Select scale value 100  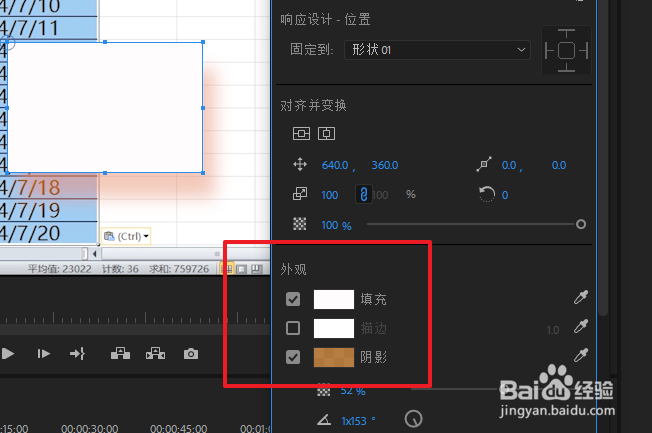tap(330, 195)
